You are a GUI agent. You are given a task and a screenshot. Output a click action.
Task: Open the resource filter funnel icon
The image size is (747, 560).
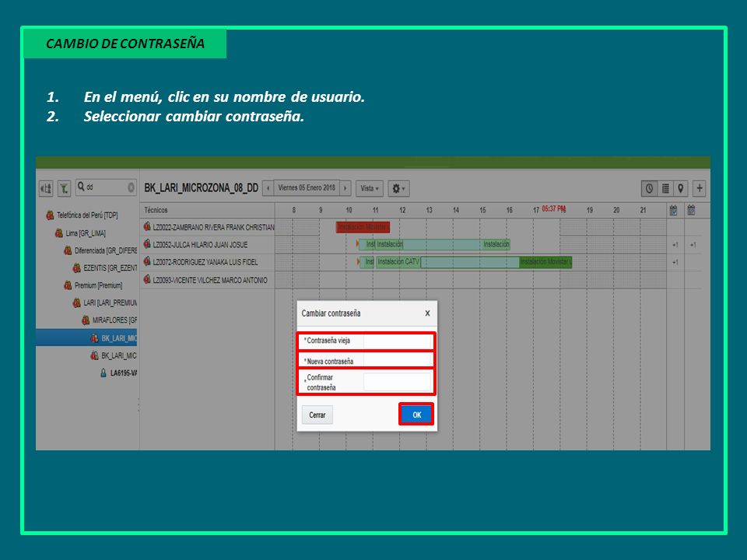[x=64, y=188]
